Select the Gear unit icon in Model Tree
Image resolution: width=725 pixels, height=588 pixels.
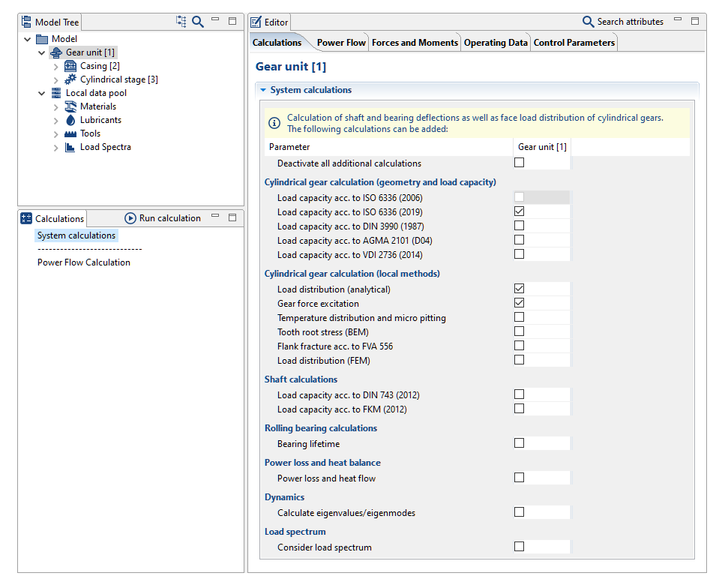click(x=56, y=52)
